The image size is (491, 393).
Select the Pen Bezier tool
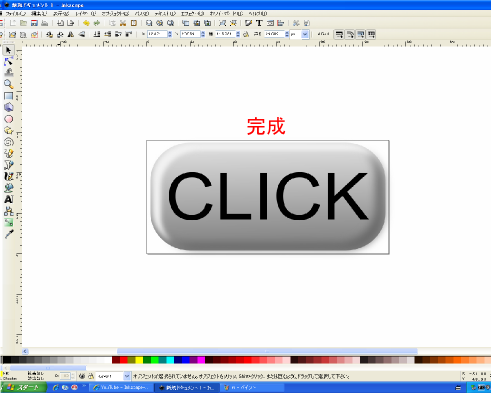[x=9, y=165]
